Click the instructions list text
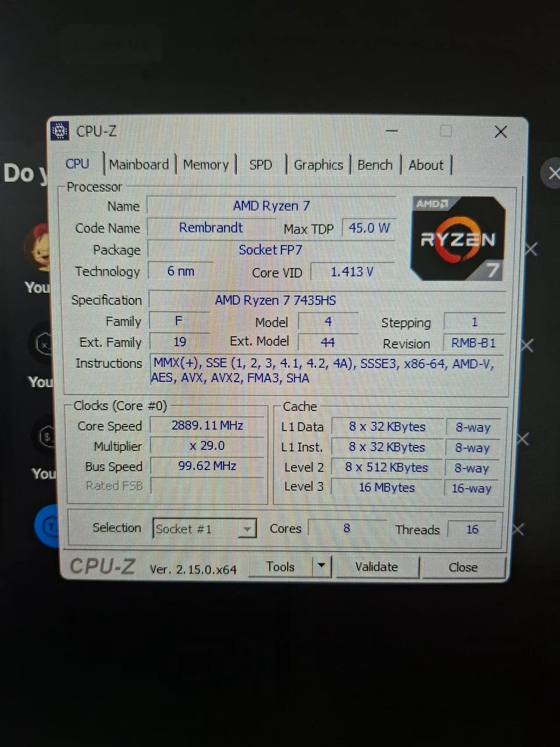 (x=324, y=371)
